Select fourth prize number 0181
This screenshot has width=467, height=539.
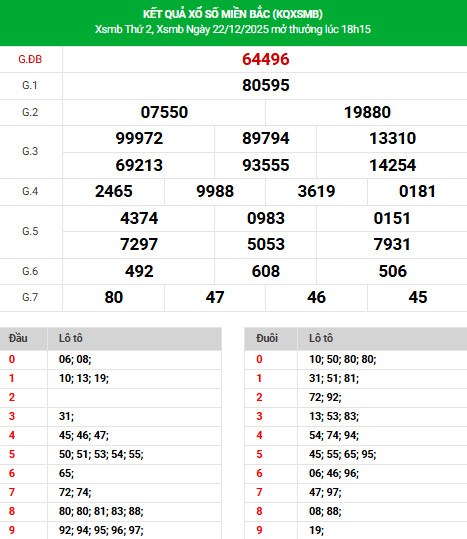click(418, 191)
